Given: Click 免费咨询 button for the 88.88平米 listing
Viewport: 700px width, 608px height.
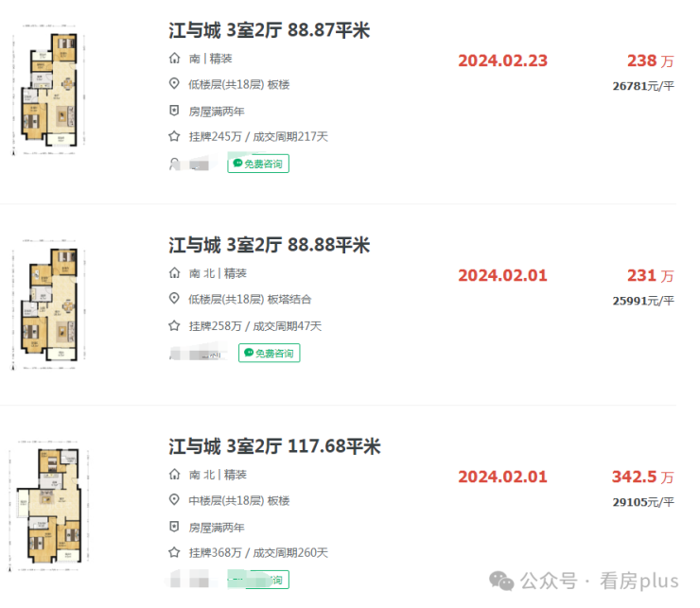Looking at the screenshot, I should (x=270, y=353).
